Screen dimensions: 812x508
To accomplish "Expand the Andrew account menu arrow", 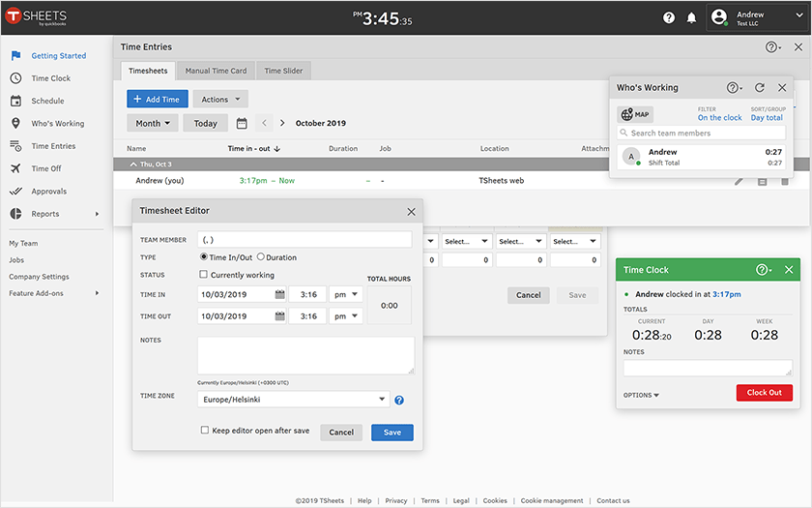I will point(799,15).
